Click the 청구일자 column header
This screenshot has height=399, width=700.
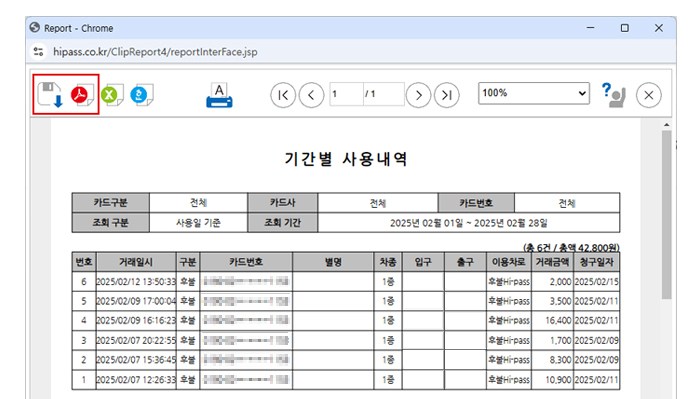[596, 262]
